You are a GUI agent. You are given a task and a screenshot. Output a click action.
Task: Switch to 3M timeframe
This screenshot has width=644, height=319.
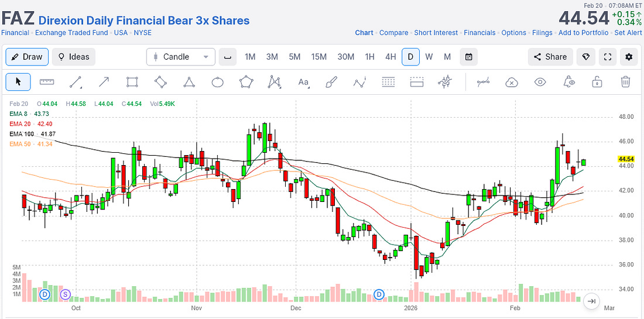[272, 57]
